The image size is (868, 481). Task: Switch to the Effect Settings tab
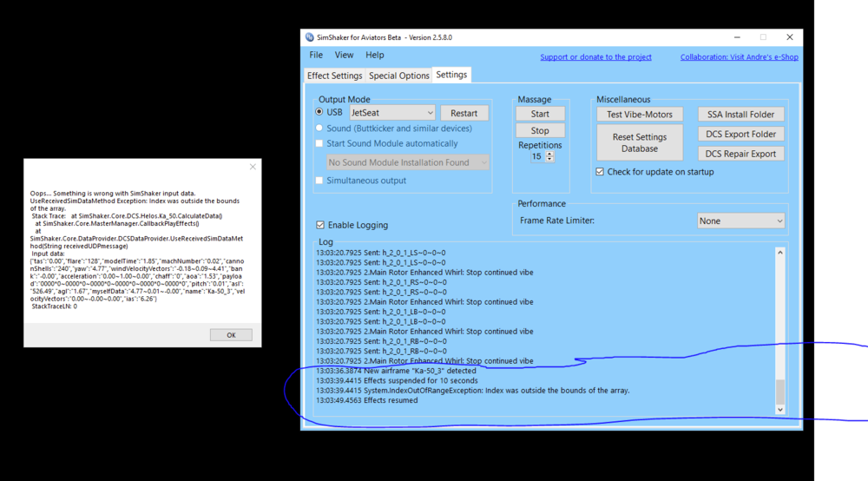pos(334,76)
